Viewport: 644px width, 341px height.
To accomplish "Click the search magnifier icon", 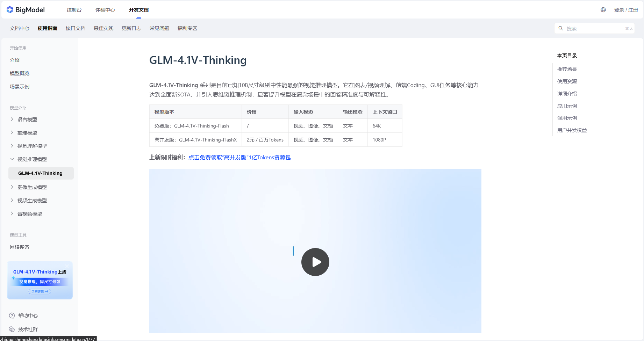I will click(x=560, y=28).
